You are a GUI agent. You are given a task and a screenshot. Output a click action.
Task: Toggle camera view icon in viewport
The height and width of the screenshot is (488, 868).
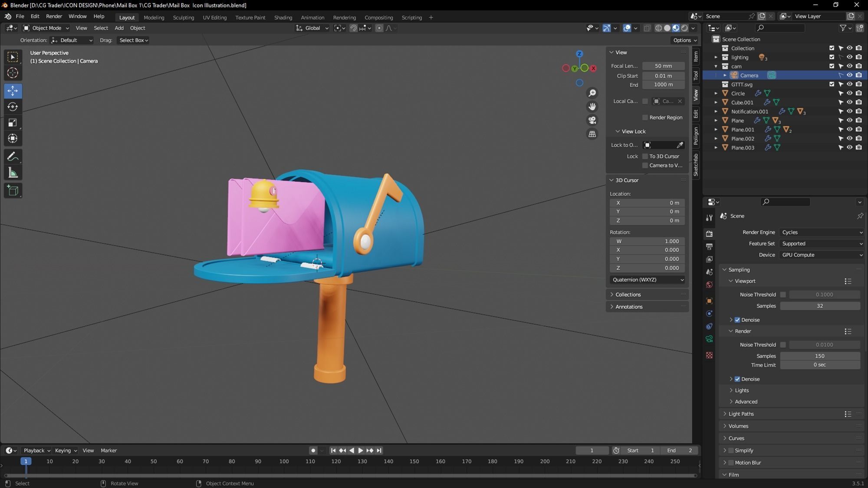click(x=592, y=120)
